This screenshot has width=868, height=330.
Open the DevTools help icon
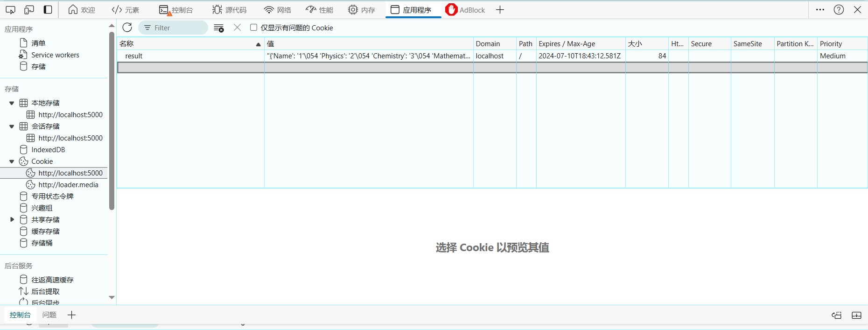[839, 10]
